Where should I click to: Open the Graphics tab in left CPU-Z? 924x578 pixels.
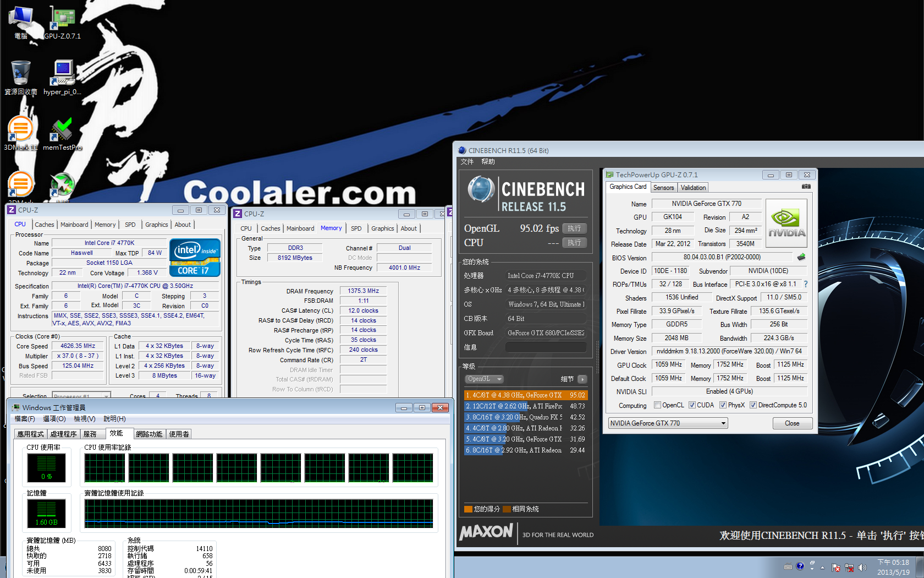coord(157,225)
